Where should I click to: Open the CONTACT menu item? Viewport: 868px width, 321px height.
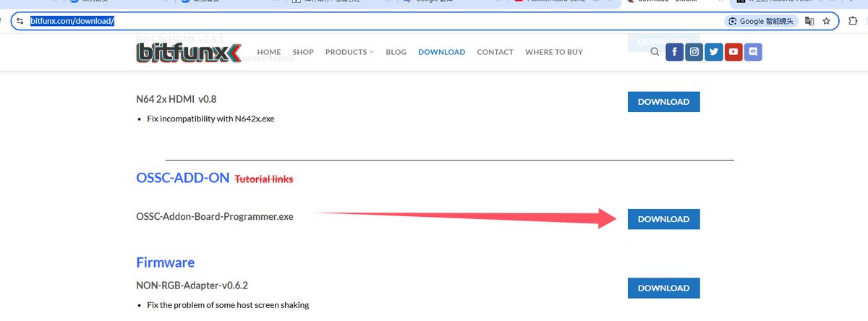point(495,52)
